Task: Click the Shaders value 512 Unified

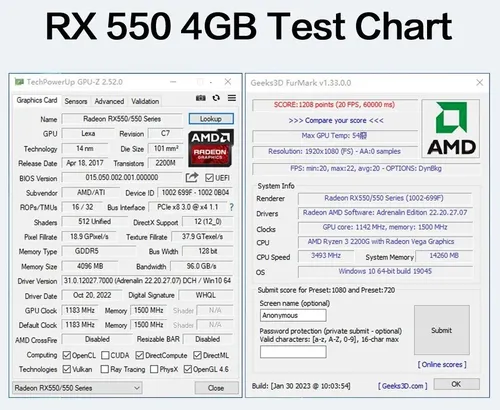Action: pyautogui.click(x=95, y=222)
